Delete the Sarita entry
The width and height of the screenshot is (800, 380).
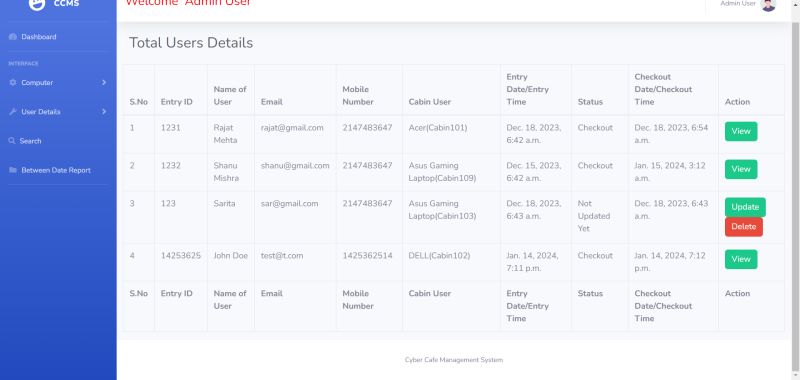(743, 227)
